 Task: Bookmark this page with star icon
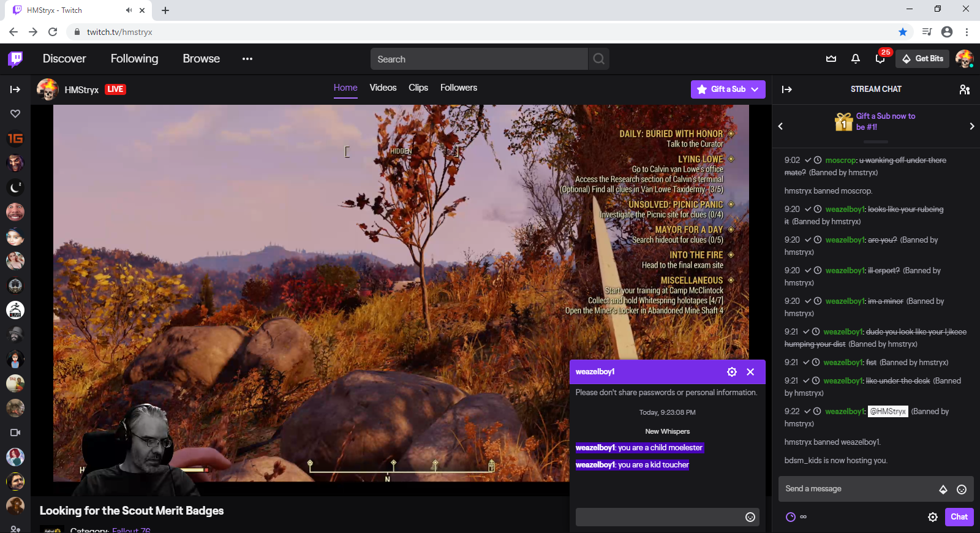coord(903,32)
